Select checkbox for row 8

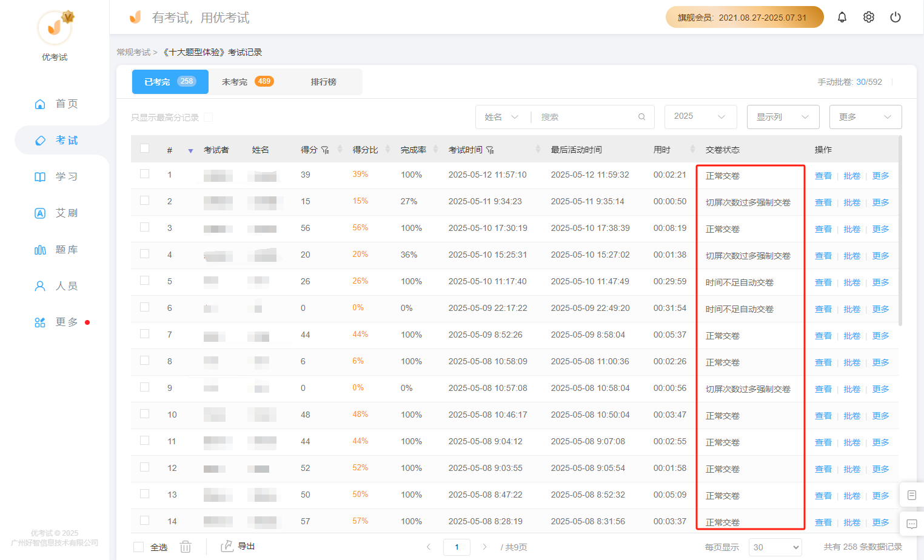pos(144,360)
